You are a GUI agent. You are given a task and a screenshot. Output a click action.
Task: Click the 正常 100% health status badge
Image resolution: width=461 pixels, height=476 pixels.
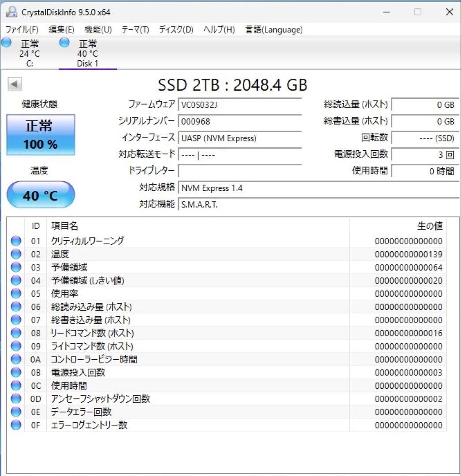click(41, 134)
